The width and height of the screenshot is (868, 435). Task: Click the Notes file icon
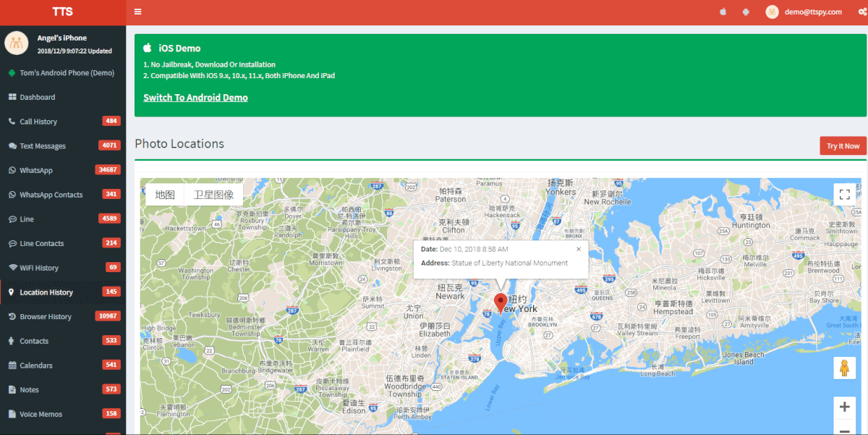[12, 389]
